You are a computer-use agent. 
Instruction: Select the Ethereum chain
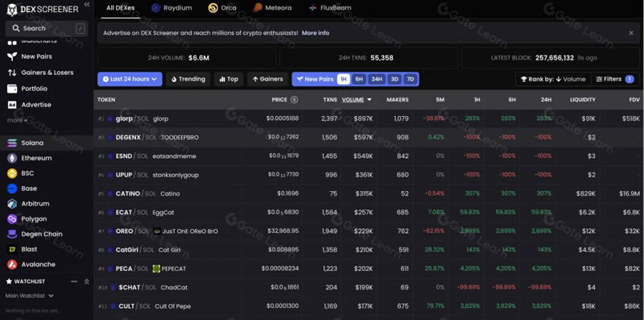[x=30, y=158]
